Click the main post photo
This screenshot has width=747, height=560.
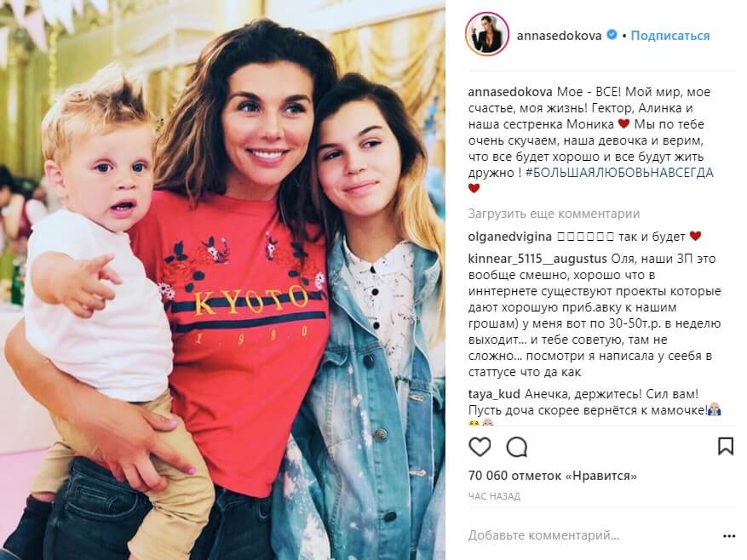click(x=222, y=280)
